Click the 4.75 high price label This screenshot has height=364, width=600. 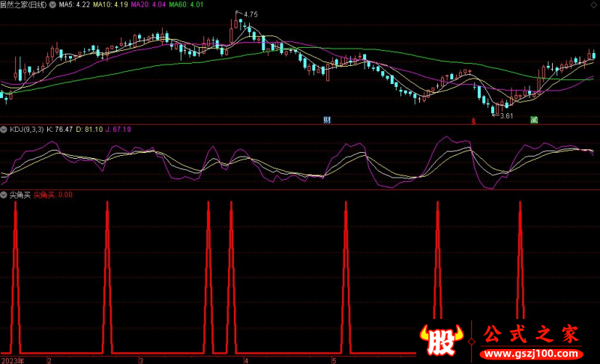(250, 14)
